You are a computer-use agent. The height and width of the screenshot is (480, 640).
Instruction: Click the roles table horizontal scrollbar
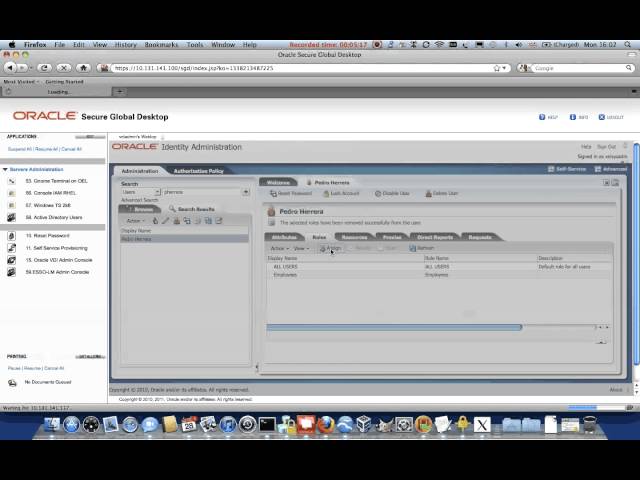pos(394,327)
